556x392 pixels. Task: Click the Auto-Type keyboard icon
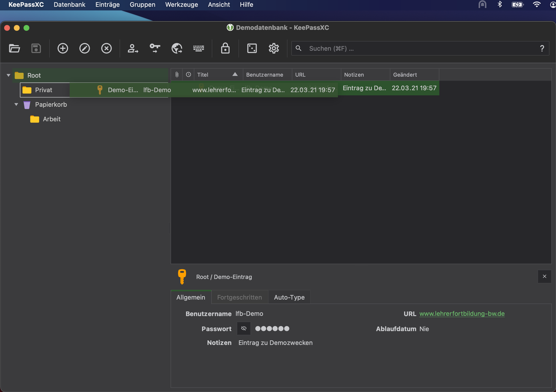pos(198,49)
